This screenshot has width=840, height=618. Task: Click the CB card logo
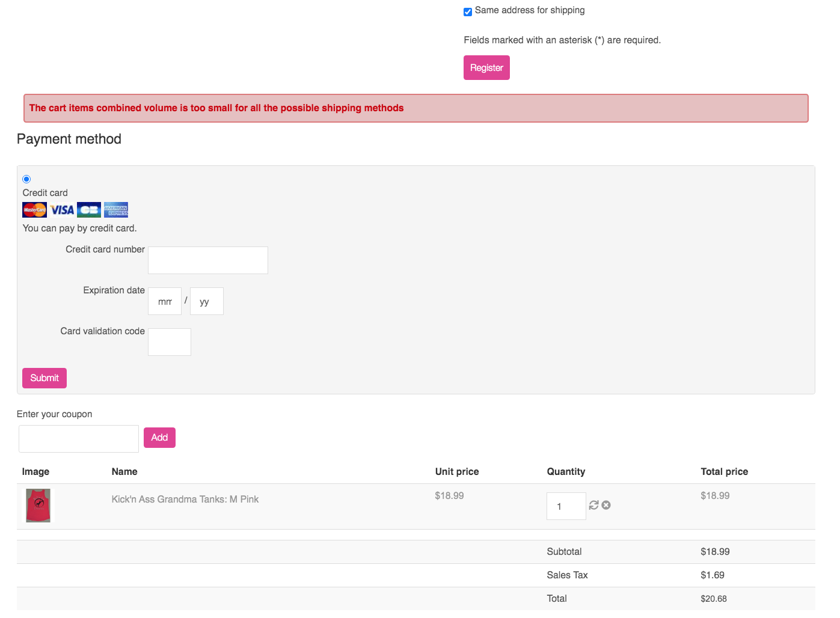point(89,210)
